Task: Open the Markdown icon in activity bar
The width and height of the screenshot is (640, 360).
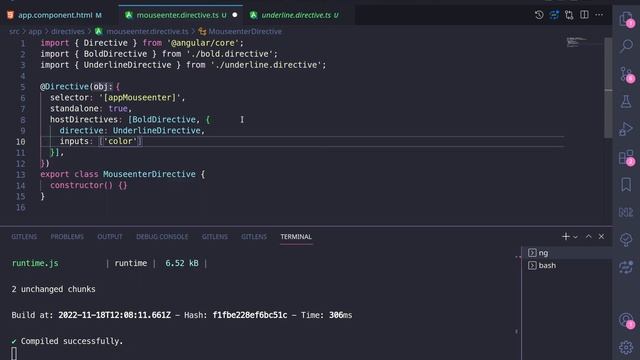Action: pyautogui.click(x=626, y=212)
